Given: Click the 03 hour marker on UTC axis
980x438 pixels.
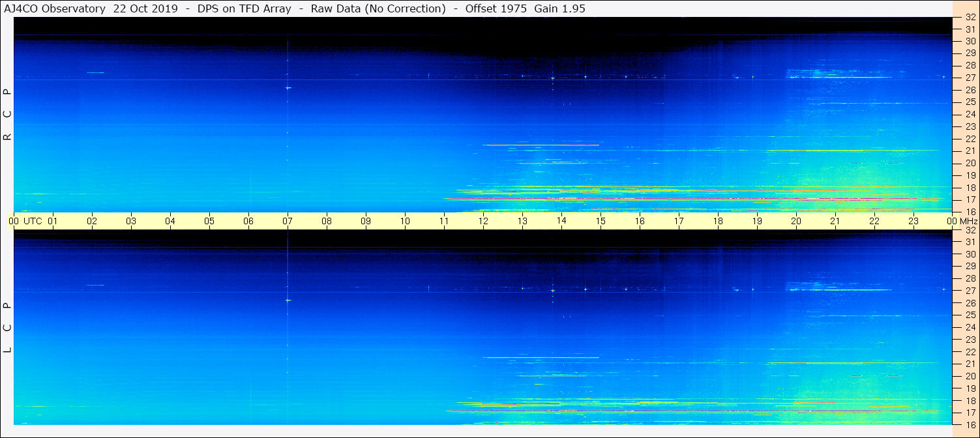Looking at the screenshot, I should tap(131, 221).
